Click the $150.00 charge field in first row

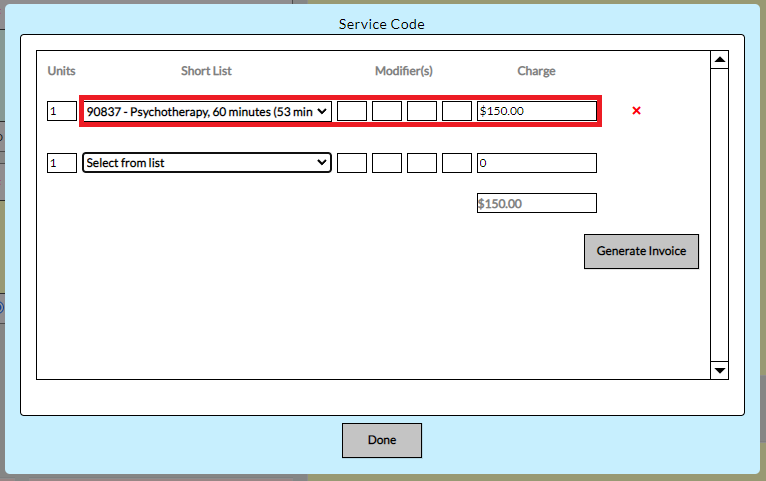click(x=537, y=111)
